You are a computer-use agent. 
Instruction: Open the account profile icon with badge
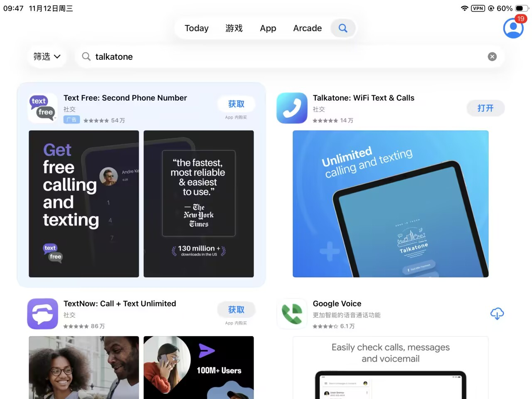pos(513,28)
